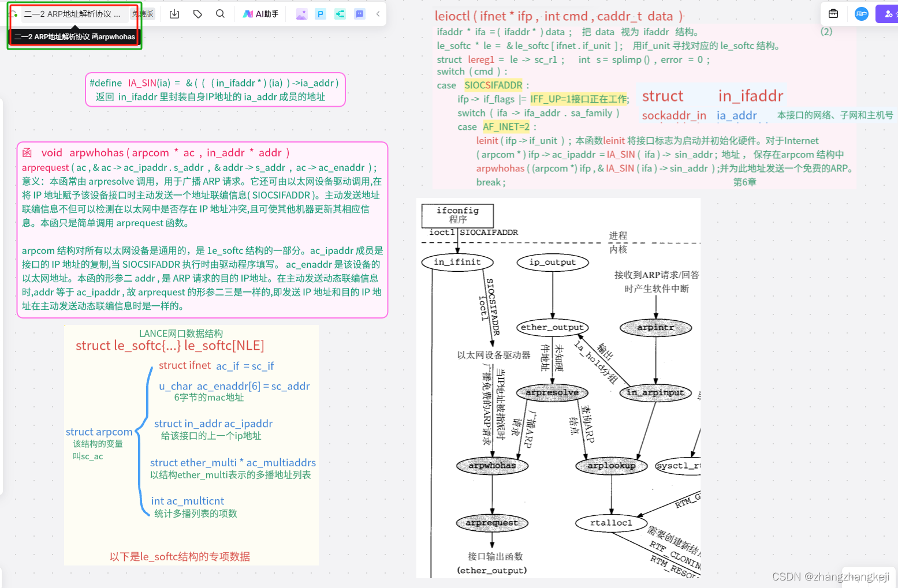Collapse the toolbar with the chevron
898x588 pixels.
[x=378, y=14]
